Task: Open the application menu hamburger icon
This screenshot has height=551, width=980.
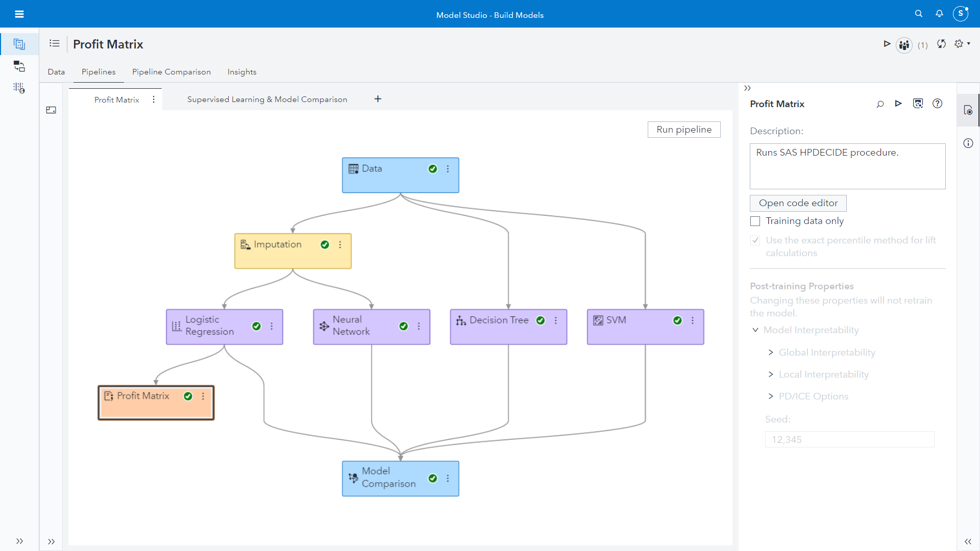Action: click(19, 14)
